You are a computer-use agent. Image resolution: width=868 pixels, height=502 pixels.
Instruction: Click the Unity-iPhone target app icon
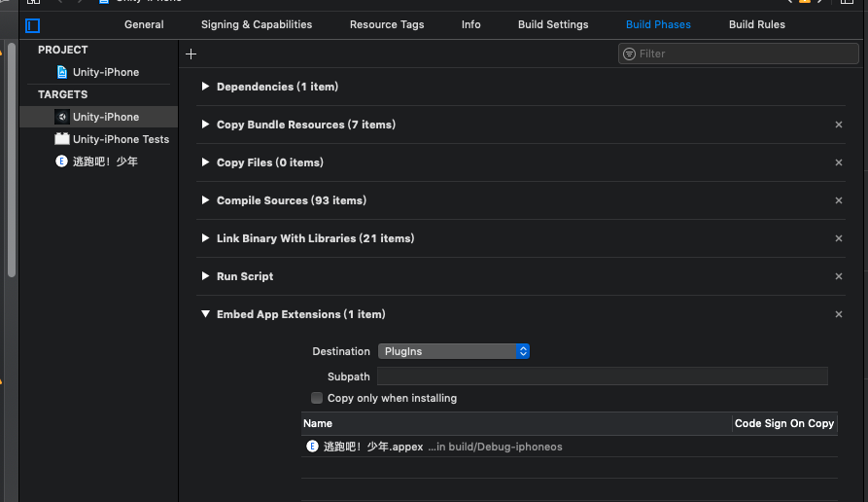click(x=62, y=117)
